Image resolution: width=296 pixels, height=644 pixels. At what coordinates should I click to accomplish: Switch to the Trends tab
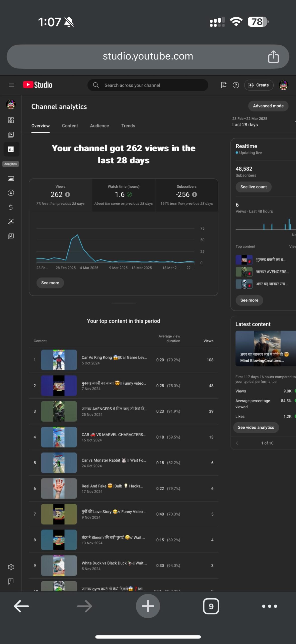[128, 126]
